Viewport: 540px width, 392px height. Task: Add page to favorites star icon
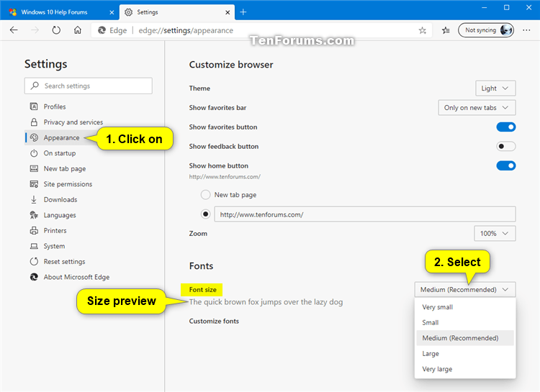[x=422, y=31]
